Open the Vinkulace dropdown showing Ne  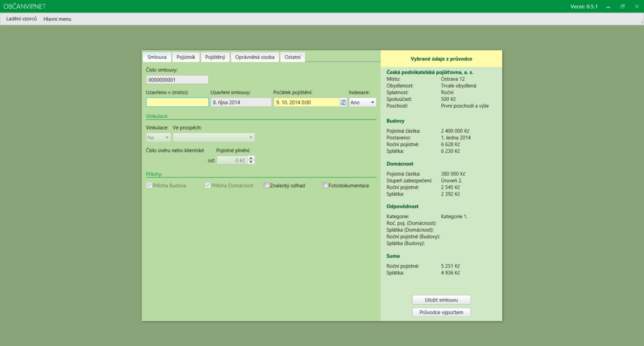click(158, 137)
